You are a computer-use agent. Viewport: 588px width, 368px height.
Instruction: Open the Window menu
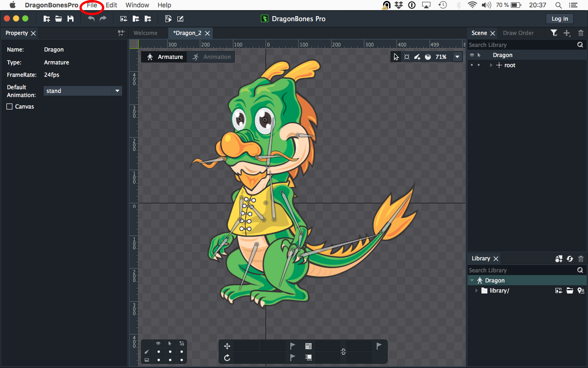click(x=137, y=5)
